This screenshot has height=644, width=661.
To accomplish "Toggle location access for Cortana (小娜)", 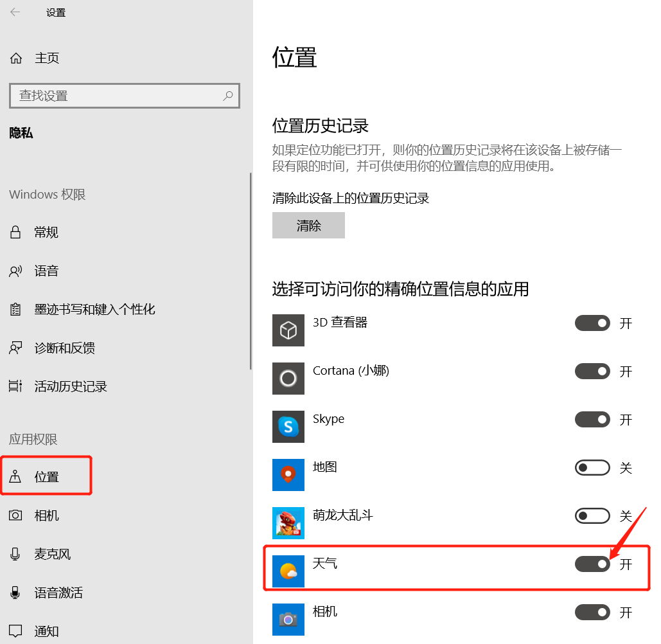I will click(x=592, y=371).
